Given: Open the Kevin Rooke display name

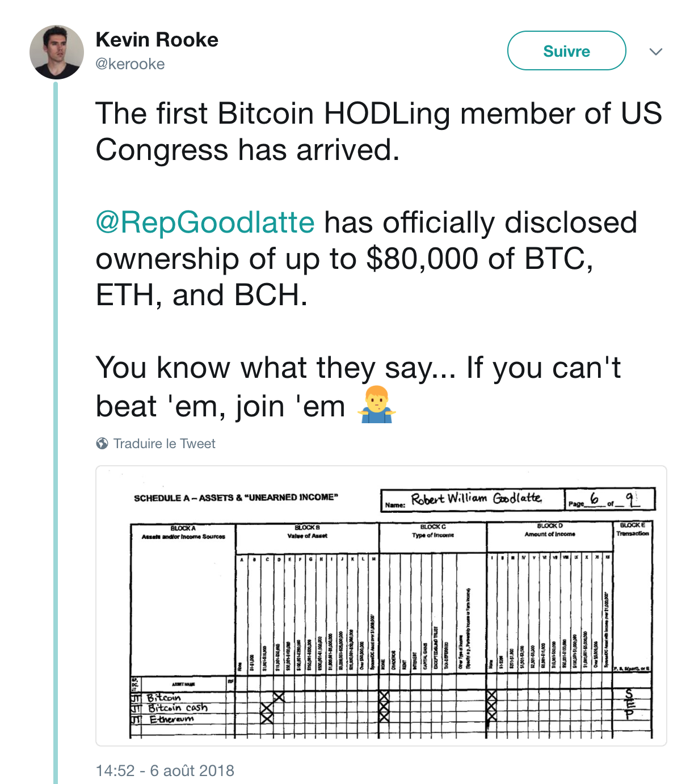Looking at the screenshot, I should coord(157,40).
